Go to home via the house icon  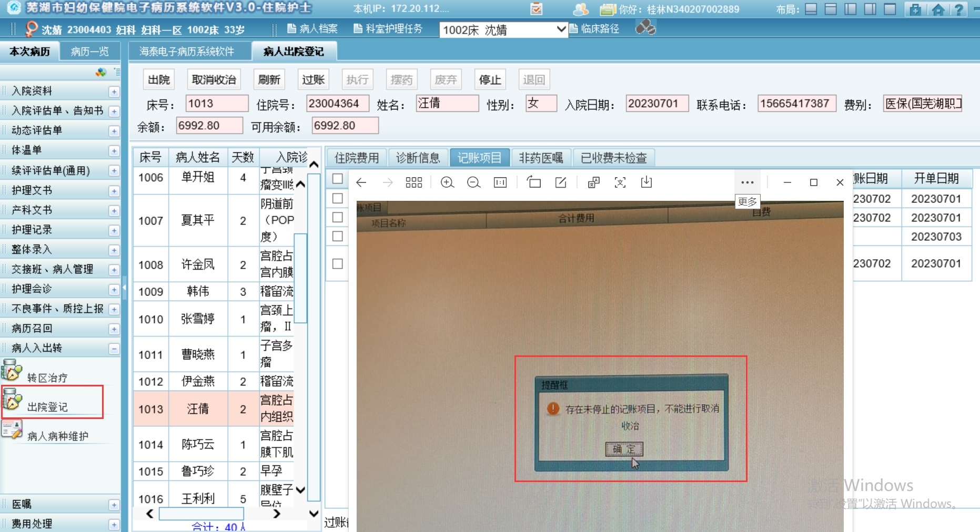click(937, 9)
